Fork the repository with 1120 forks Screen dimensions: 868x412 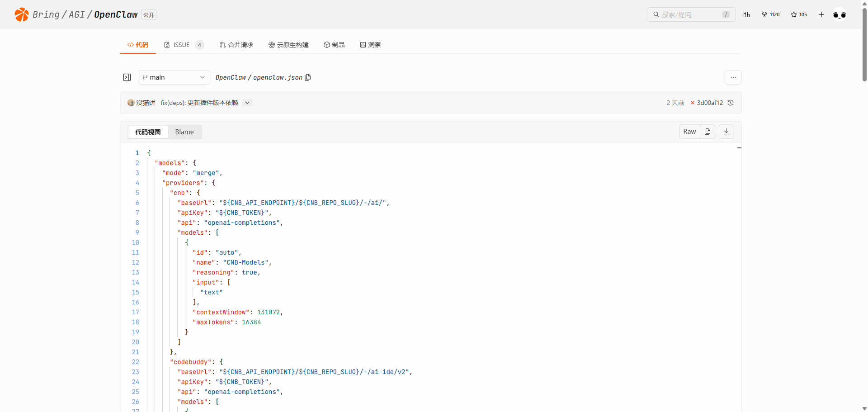pyautogui.click(x=770, y=14)
